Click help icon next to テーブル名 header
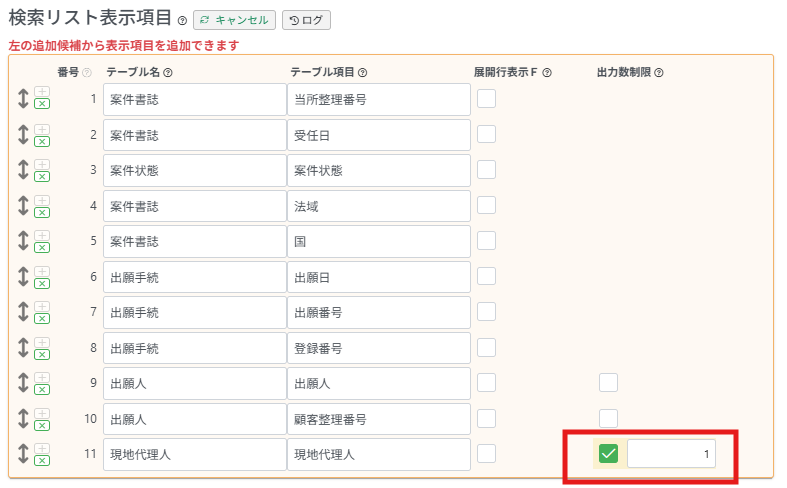The width and height of the screenshot is (787, 488). point(168,72)
